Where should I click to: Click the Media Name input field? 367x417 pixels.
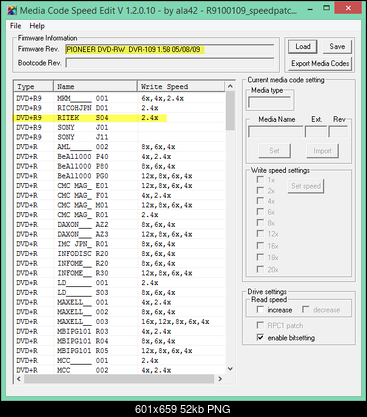(x=276, y=132)
